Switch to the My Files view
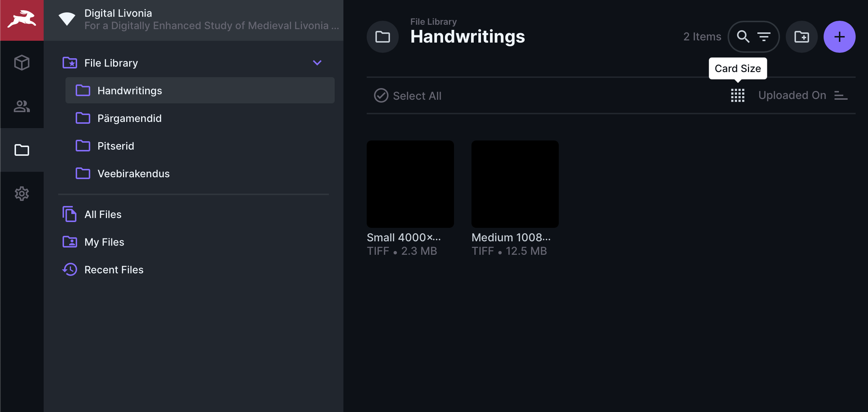868x412 pixels. pyautogui.click(x=104, y=242)
